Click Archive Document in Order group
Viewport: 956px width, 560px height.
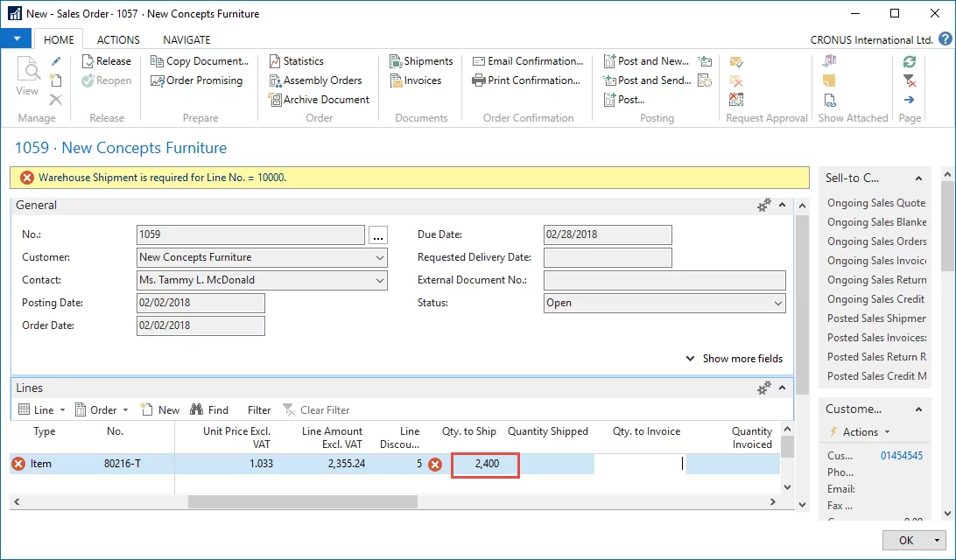320,100
